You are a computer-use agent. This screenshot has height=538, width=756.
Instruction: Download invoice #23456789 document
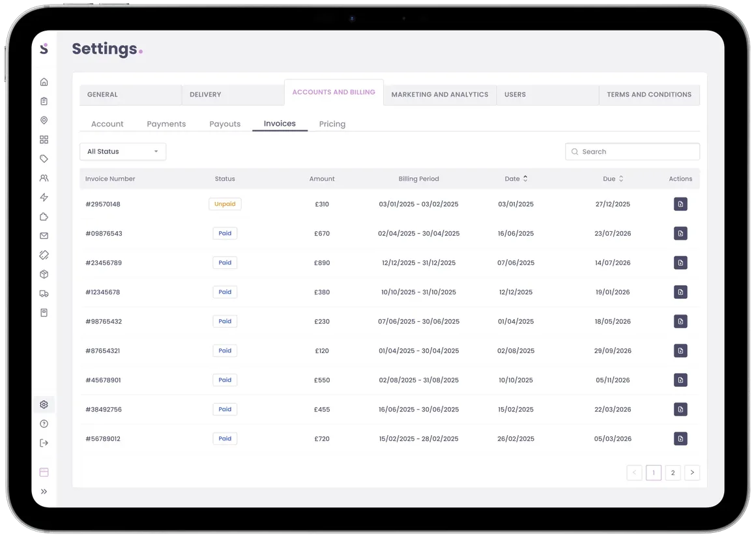pyautogui.click(x=680, y=263)
